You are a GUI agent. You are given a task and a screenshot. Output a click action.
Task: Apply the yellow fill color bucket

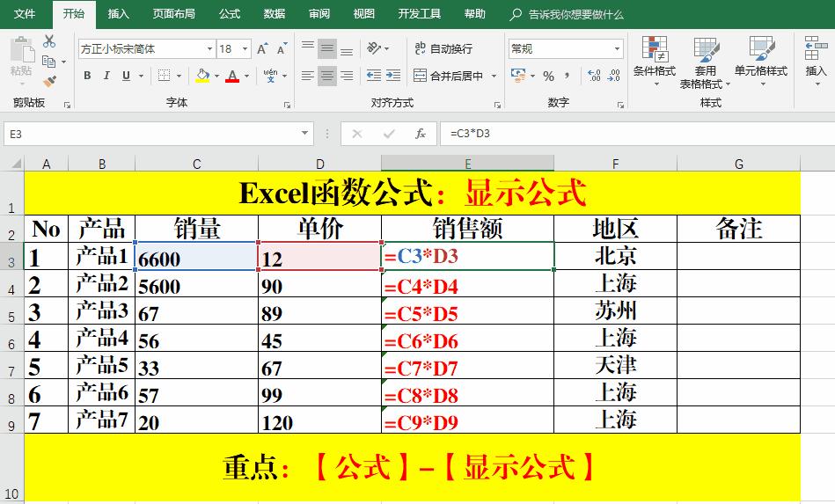(202, 76)
